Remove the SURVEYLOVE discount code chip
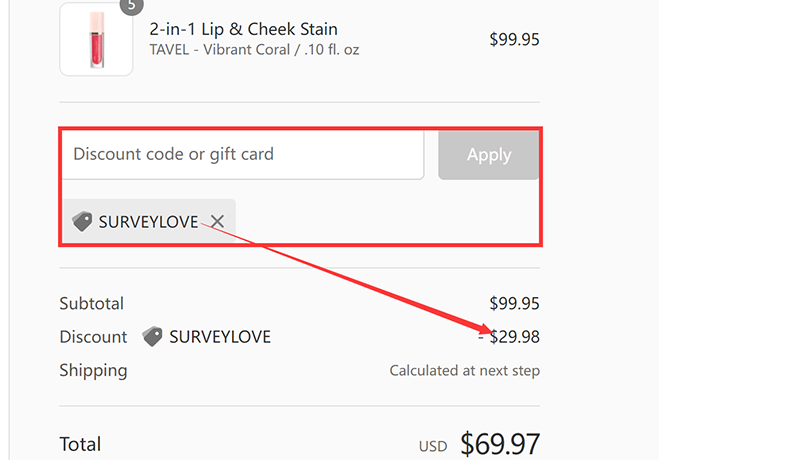 pyautogui.click(x=217, y=222)
